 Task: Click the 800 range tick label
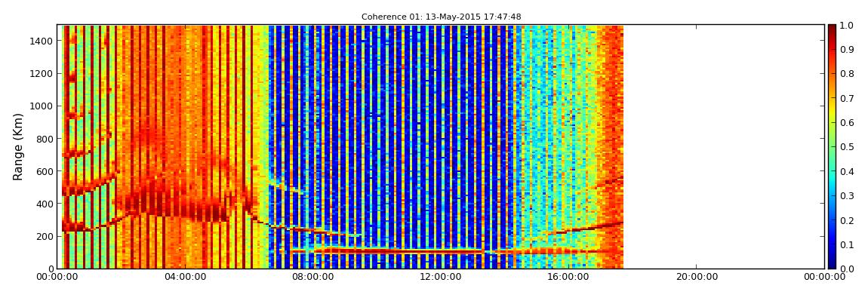click(45, 139)
